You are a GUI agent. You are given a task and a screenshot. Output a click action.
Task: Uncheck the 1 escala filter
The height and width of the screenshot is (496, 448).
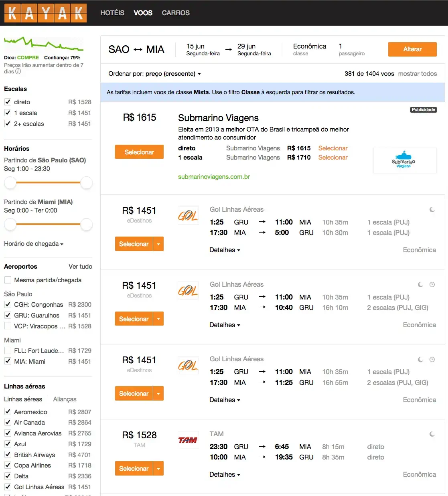8,113
